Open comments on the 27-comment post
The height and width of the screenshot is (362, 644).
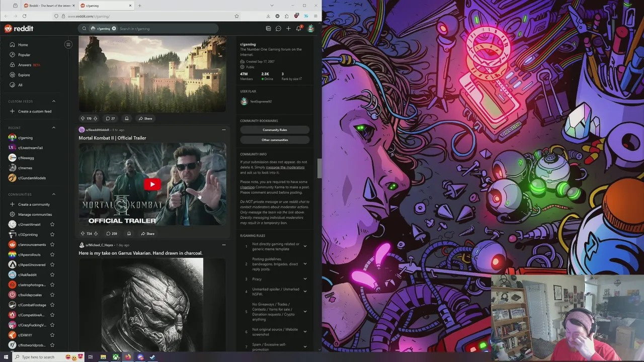pyautogui.click(x=110, y=119)
